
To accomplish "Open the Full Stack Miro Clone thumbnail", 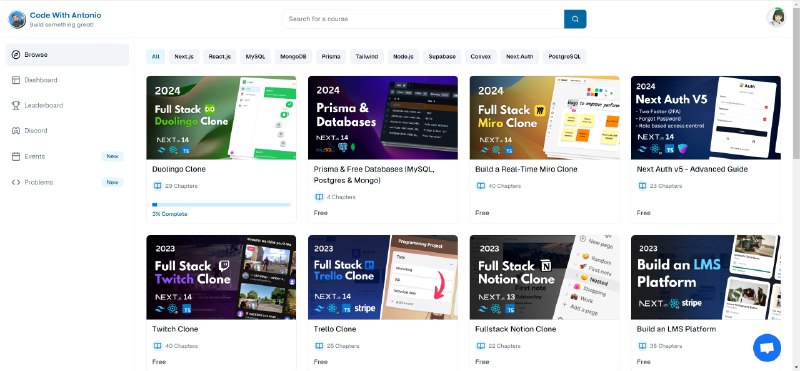I will 544,118.
